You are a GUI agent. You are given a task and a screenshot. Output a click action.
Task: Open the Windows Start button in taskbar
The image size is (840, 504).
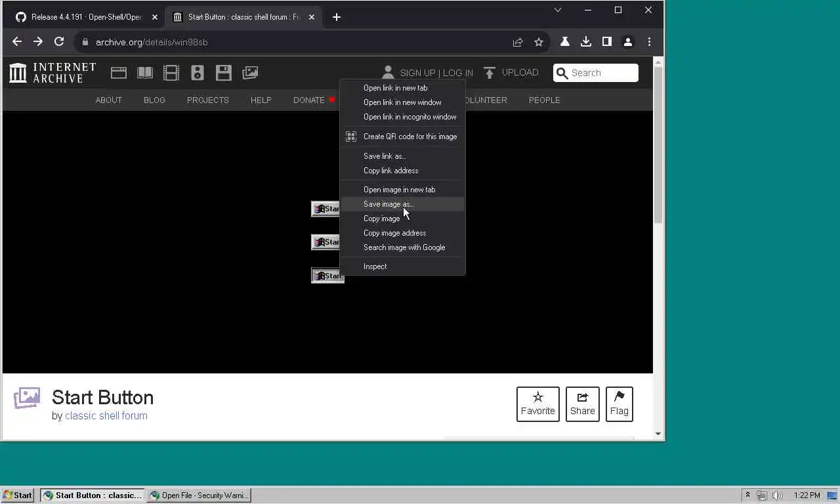click(18, 495)
